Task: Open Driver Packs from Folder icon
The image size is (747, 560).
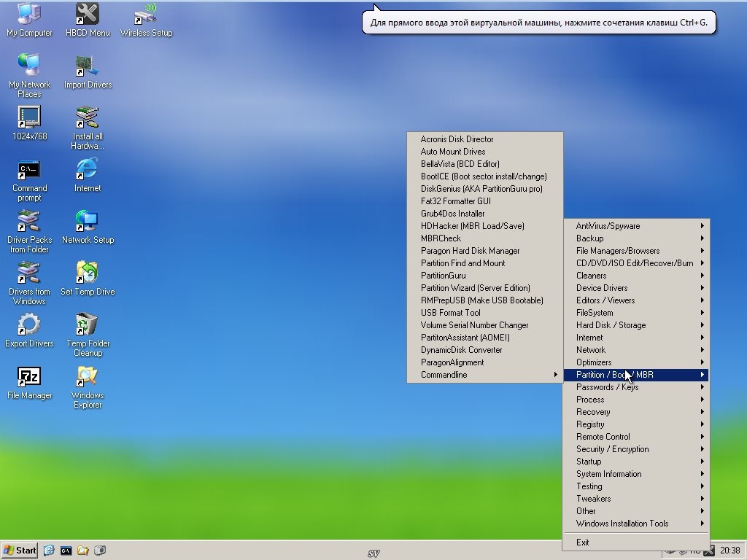Action: (x=29, y=222)
